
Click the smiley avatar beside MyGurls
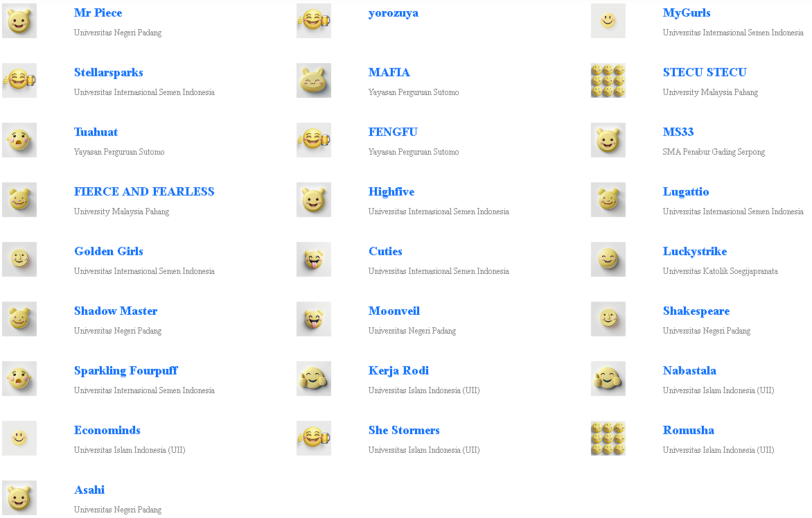[608, 21]
